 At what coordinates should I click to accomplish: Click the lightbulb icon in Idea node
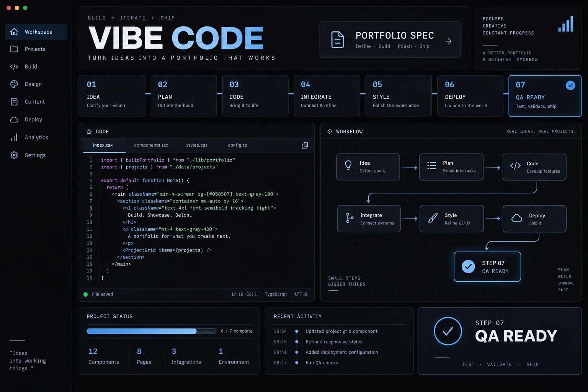coord(348,165)
